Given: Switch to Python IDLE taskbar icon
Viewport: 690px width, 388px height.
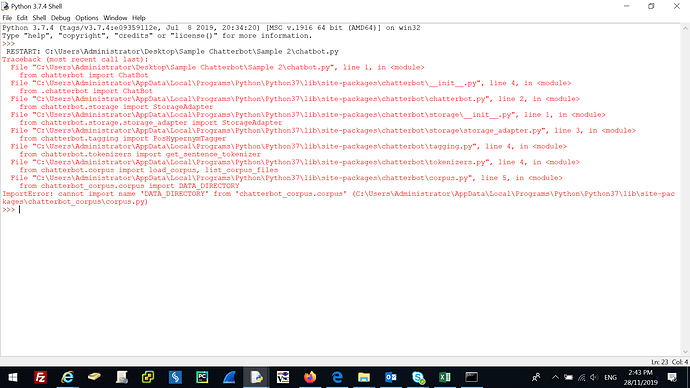Looking at the screenshot, I should pyautogui.click(x=256, y=377).
